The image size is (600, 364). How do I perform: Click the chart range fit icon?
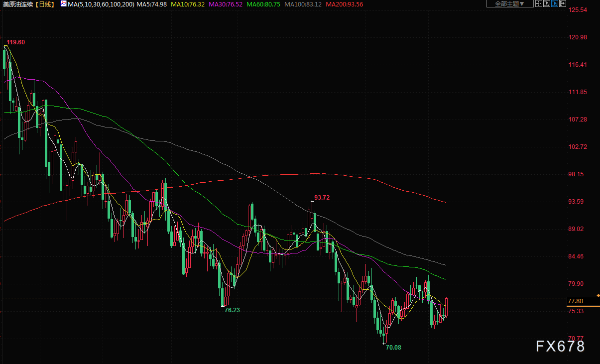tap(546, 3)
